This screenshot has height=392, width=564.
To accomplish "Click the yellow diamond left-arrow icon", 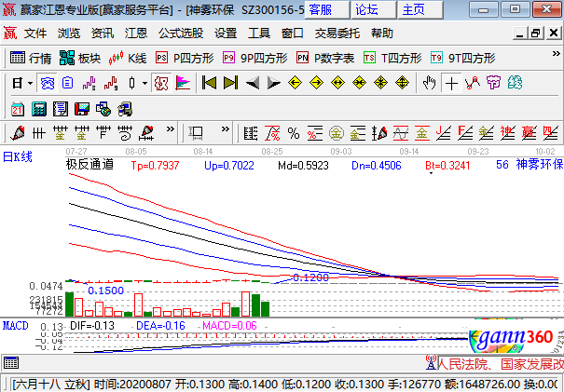I will pos(295,83).
